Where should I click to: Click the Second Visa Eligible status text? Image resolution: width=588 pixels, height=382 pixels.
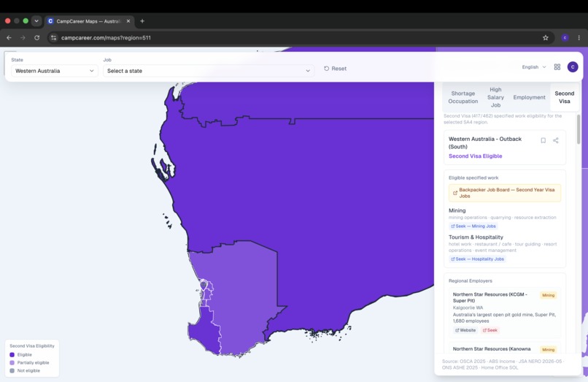[475, 156]
